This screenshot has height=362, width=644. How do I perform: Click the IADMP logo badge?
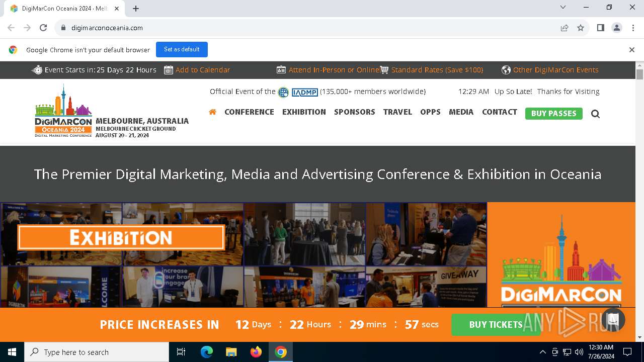305,92
